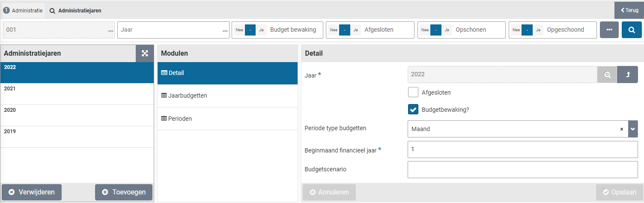Viewport: 644px width, 203px height.
Task: Set Budget bewaking filter to Ja
Action: [261, 30]
